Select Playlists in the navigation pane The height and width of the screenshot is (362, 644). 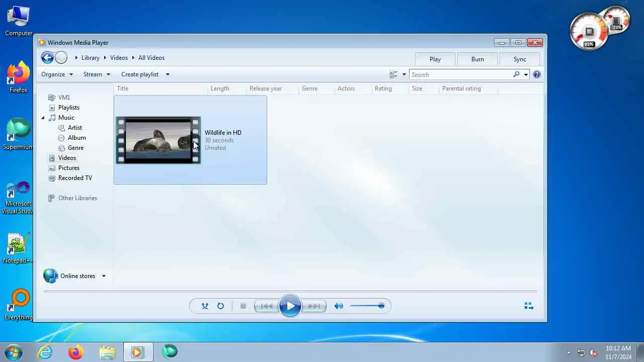point(69,108)
